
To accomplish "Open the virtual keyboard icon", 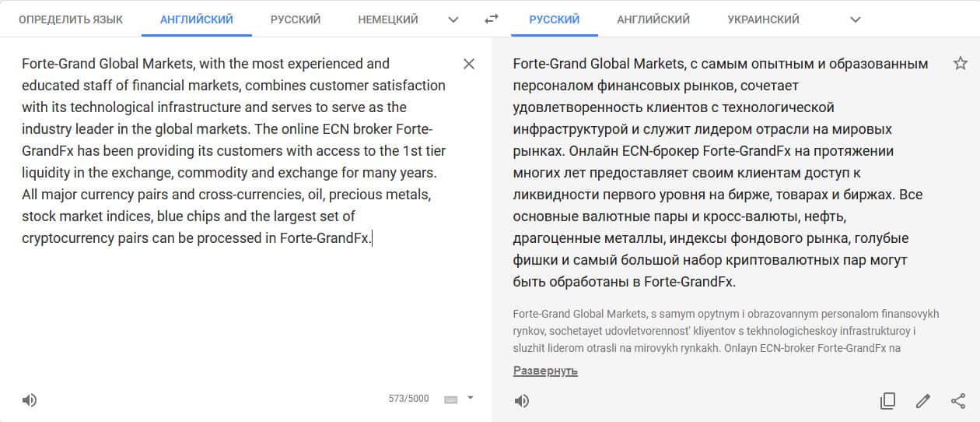I will (450, 399).
